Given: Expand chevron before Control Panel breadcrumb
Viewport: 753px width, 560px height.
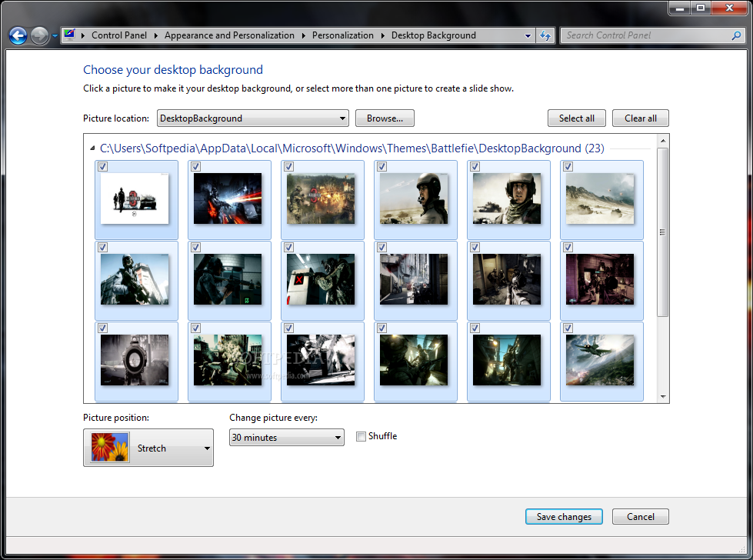Looking at the screenshot, I should (x=83, y=35).
